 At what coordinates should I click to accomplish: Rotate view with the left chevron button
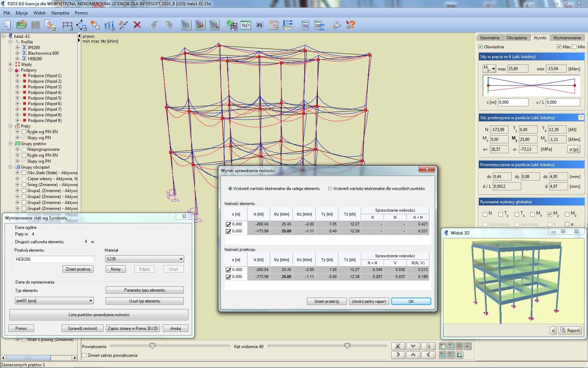click(x=428, y=355)
